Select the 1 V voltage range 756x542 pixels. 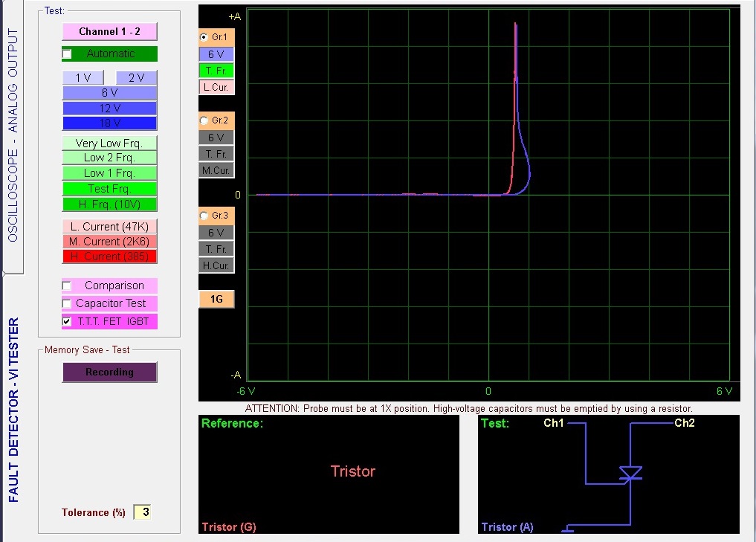[83, 78]
